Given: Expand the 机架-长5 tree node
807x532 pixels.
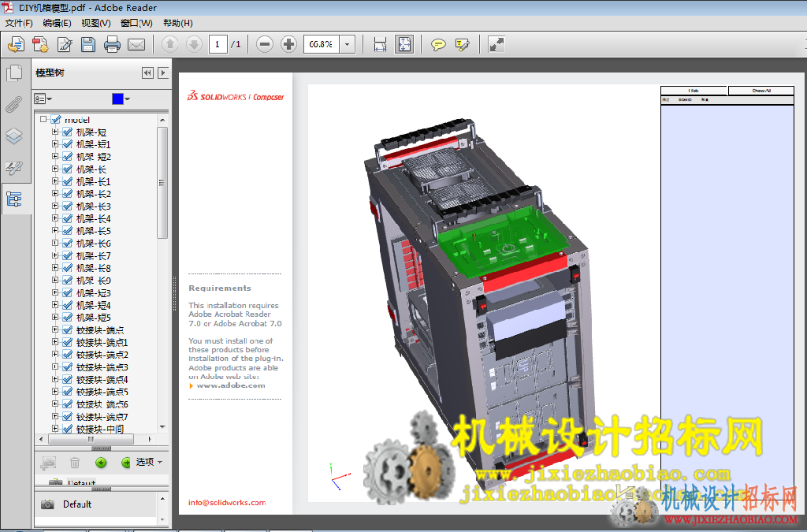Looking at the screenshot, I should 55,230.
